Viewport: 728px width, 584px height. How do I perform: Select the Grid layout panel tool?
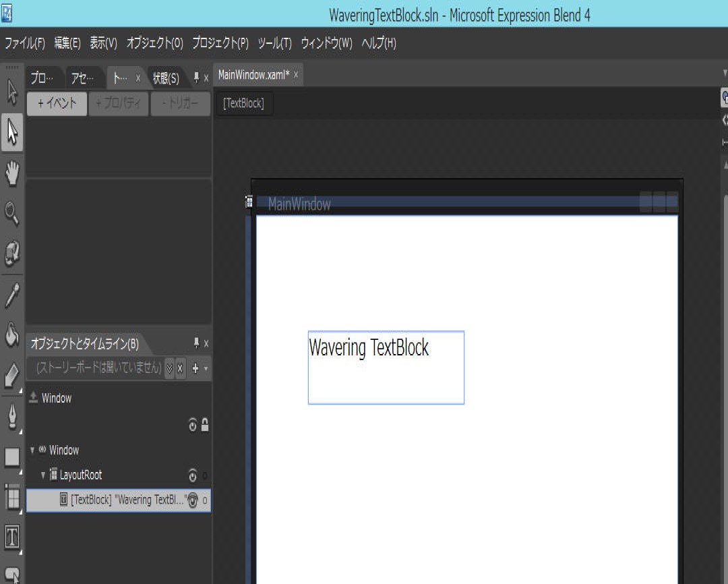tap(12, 498)
